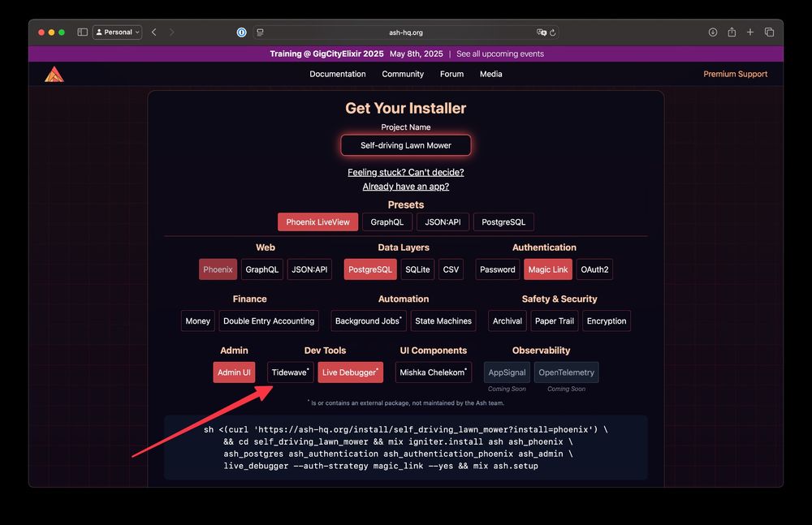812x525 pixels.
Task: Select the GraphQL preset
Action: 387,222
